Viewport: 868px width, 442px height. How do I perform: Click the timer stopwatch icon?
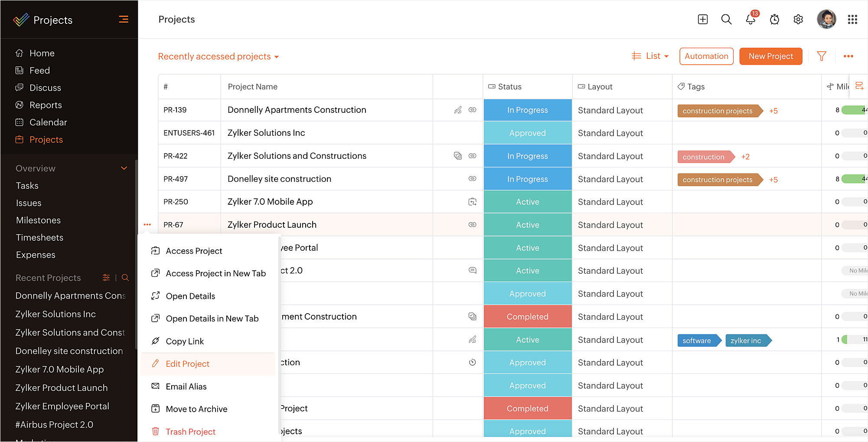774,20
